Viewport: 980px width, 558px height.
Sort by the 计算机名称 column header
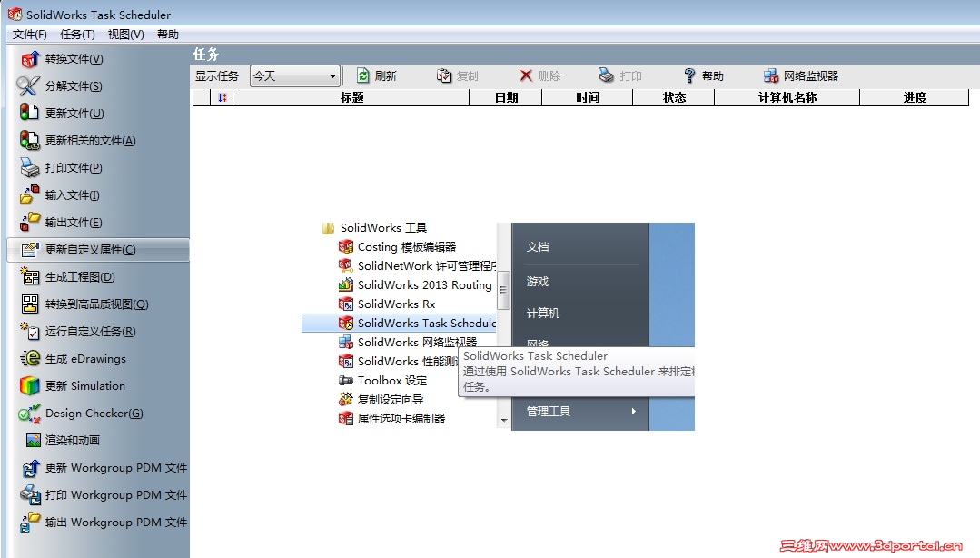(787, 97)
